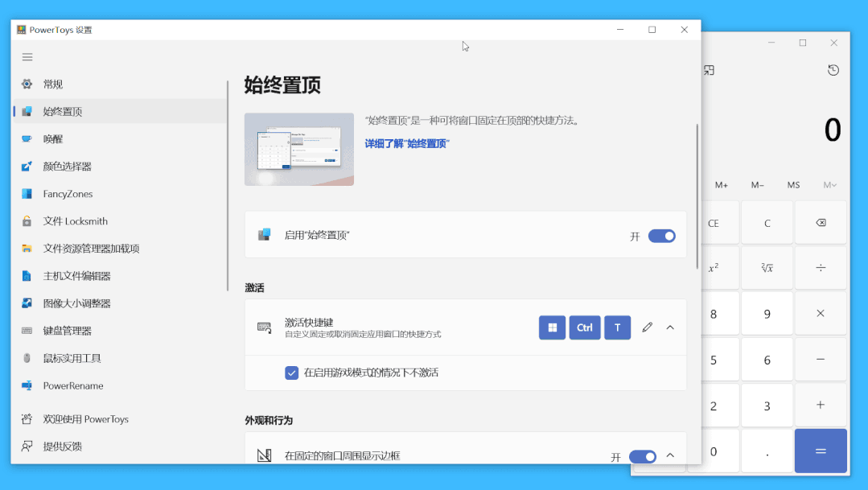This screenshot has width=868, height=490.
Task: Open FancyZones settings page
Action: coord(119,194)
